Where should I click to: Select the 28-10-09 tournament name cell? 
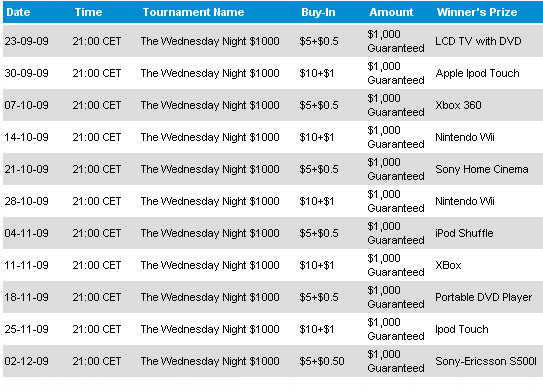coord(210,201)
